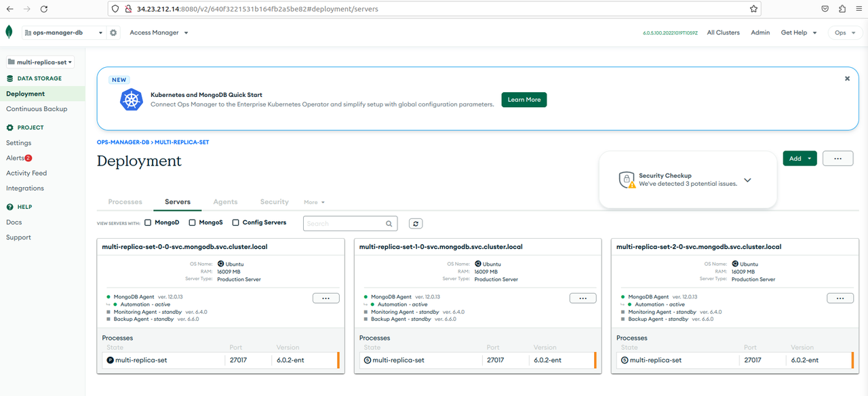
Task: Switch to the Agents tab
Action: pyautogui.click(x=225, y=201)
